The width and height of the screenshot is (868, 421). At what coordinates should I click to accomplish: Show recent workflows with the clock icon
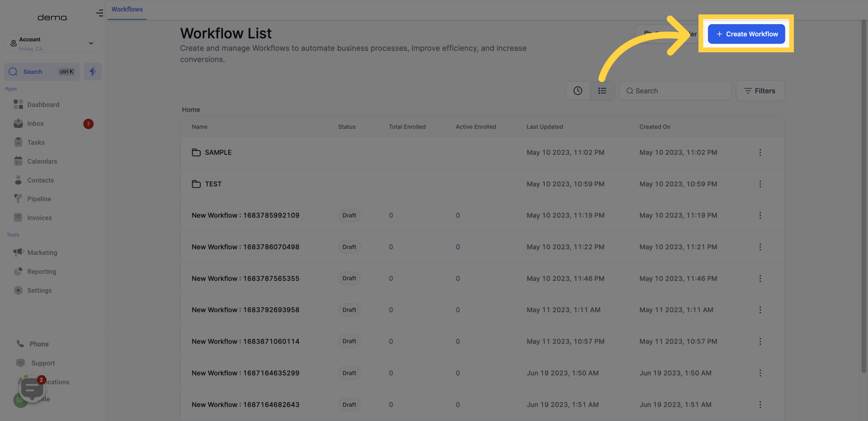click(578, 91)
